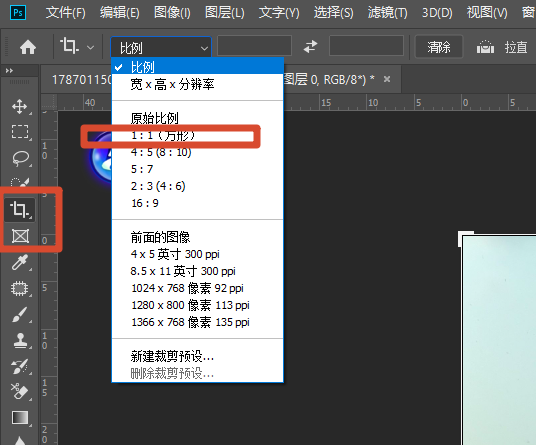Open the 图层(L) menu

coord(225,13)
